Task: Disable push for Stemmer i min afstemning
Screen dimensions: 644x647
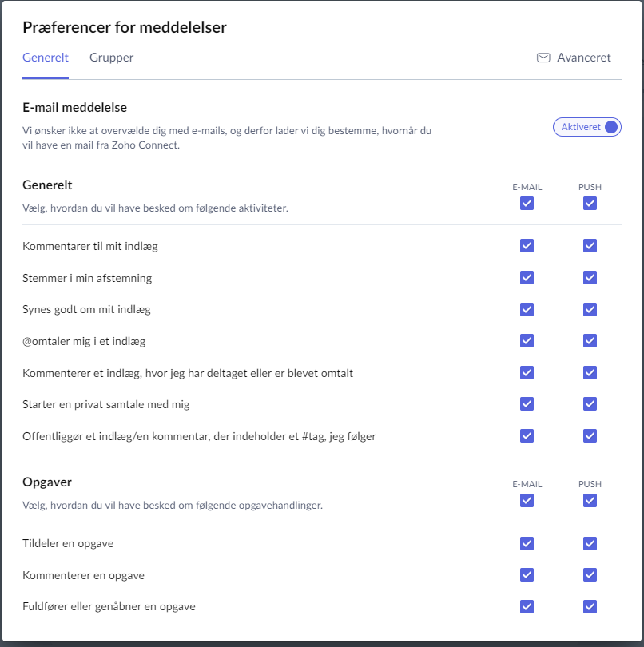Action: coord(590,278)
